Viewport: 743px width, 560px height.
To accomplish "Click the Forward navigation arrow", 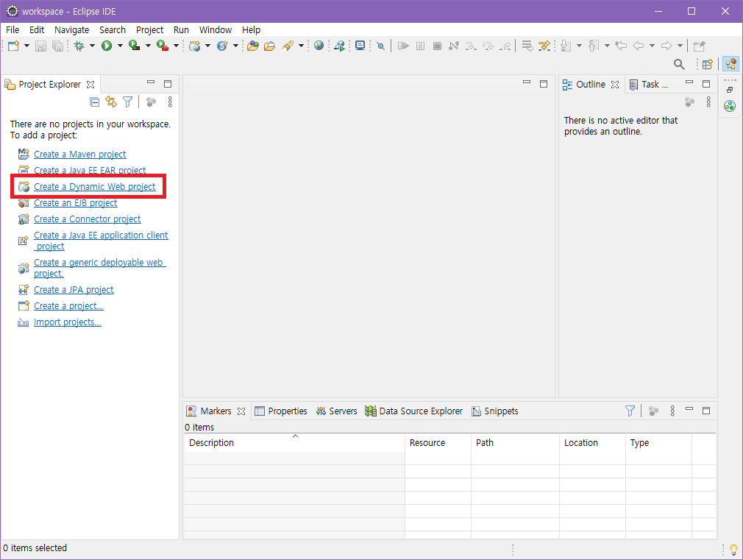I will (x=666, y=46).
